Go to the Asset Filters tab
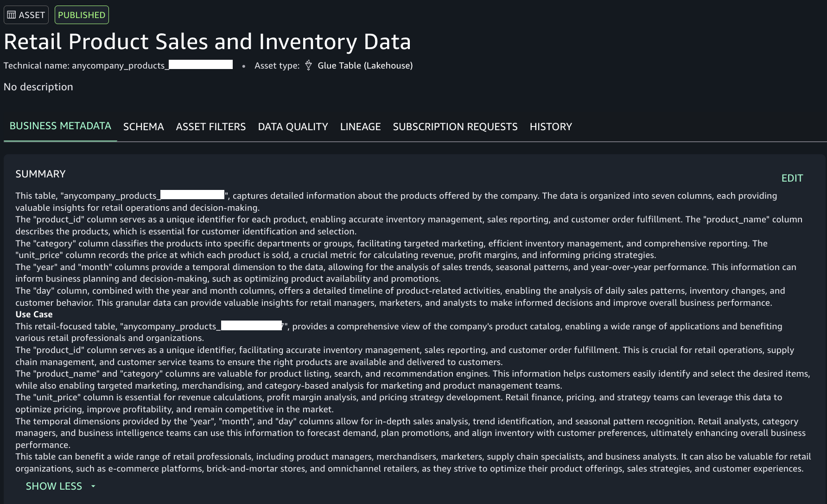Viewport: 827px width, 504px height. click(x=210, y=127)
